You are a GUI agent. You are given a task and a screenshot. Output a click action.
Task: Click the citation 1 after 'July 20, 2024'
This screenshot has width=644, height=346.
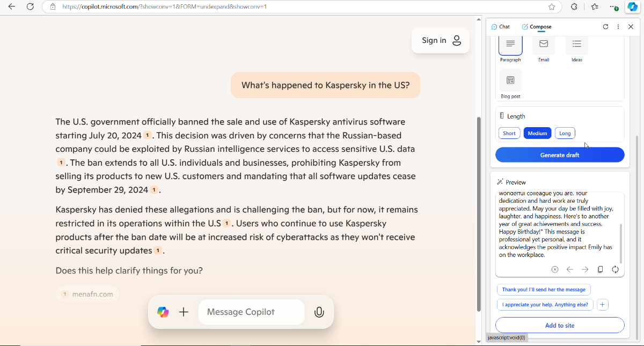[x=148, y=135]
